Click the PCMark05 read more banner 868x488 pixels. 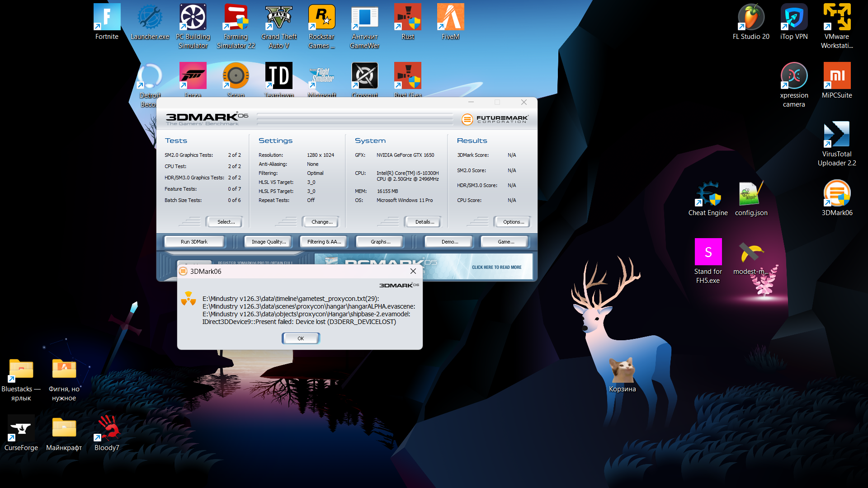tap(424, 266)
